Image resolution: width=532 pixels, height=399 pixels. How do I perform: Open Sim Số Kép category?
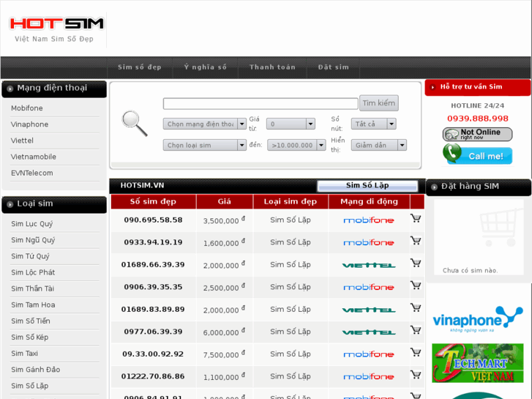click(x=30, y=338)
